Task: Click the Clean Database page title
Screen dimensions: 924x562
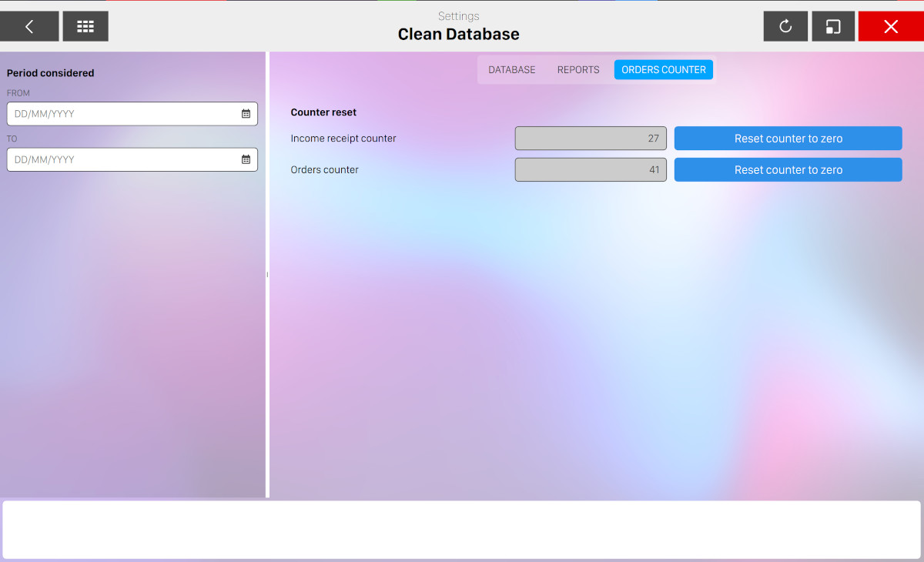Action: point(458,35)
